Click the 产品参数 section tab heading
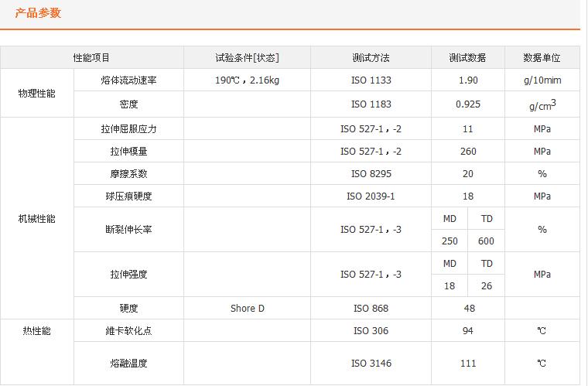Viewport: 588px width, 386px height. tap(38, 13)
